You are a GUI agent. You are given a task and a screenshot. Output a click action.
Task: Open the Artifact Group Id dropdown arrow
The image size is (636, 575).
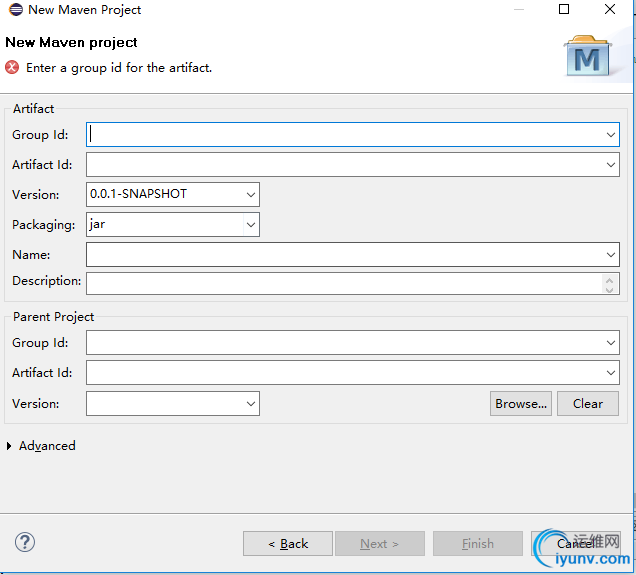point(611,135)
